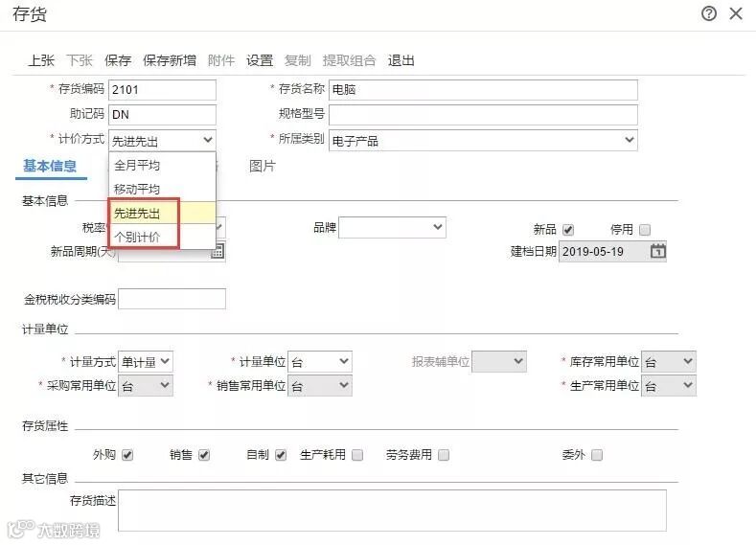Open the 设置 settings option
Image resolution: width=756 pixels, height=545 pixels.
point(260,60)
